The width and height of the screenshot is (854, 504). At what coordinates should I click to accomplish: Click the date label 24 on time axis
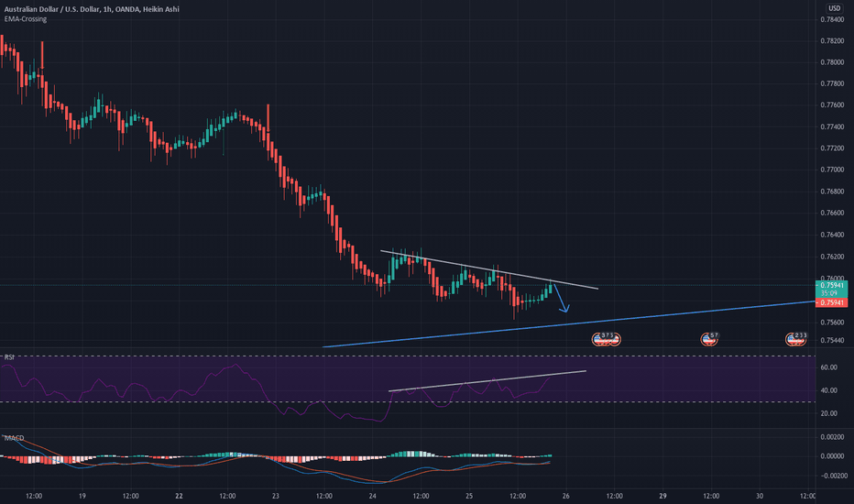pos(373,496)
